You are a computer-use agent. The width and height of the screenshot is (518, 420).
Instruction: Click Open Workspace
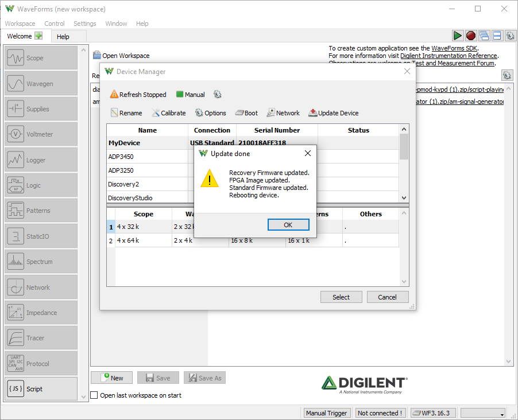pyautogui.click(x=121, y=56)
